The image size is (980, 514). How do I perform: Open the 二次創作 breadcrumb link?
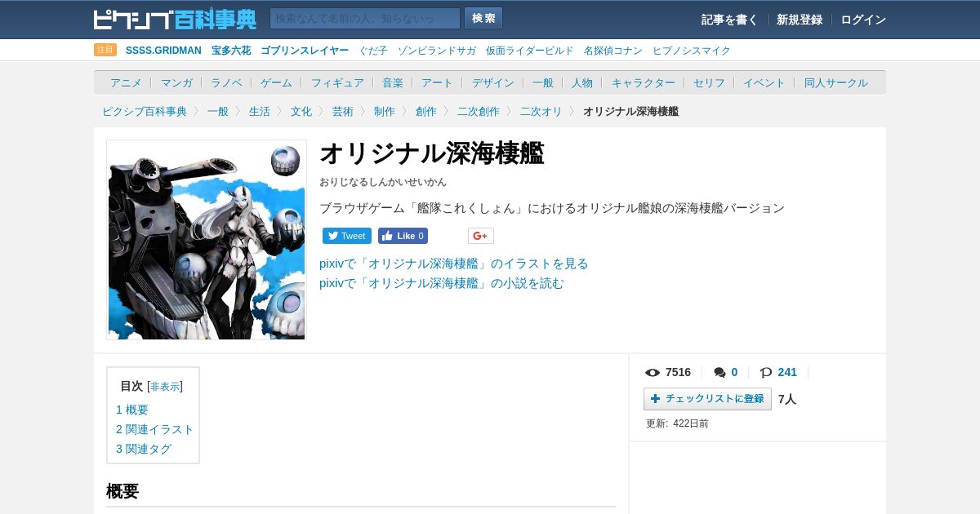click(x=479, y=111)
